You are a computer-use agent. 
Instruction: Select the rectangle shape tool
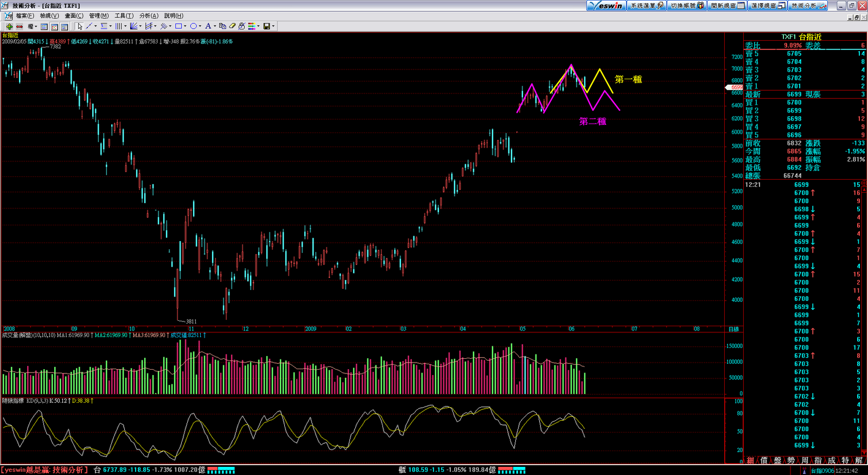coord(178,26)
